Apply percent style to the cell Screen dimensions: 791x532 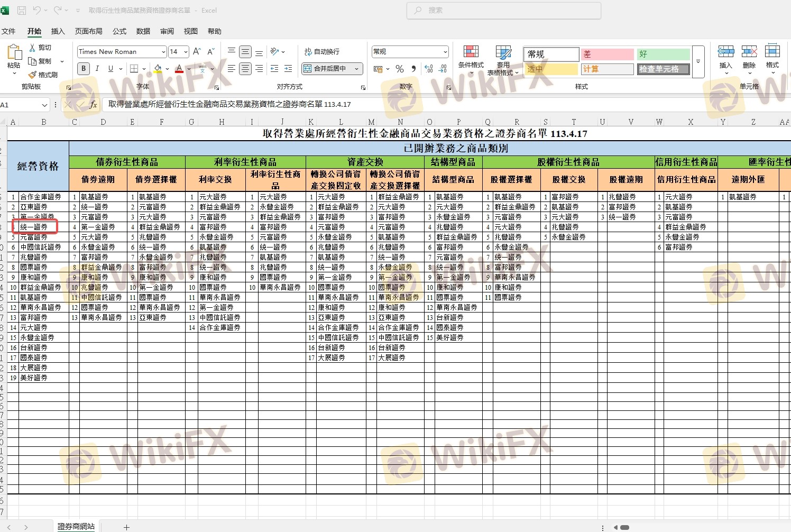pos(400,69)
